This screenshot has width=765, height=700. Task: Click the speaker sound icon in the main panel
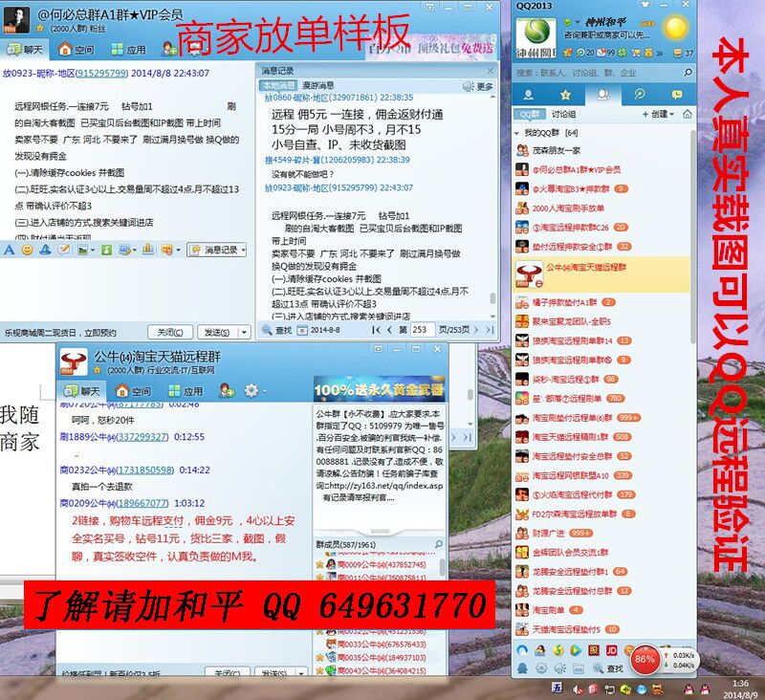tap(560, 668)
